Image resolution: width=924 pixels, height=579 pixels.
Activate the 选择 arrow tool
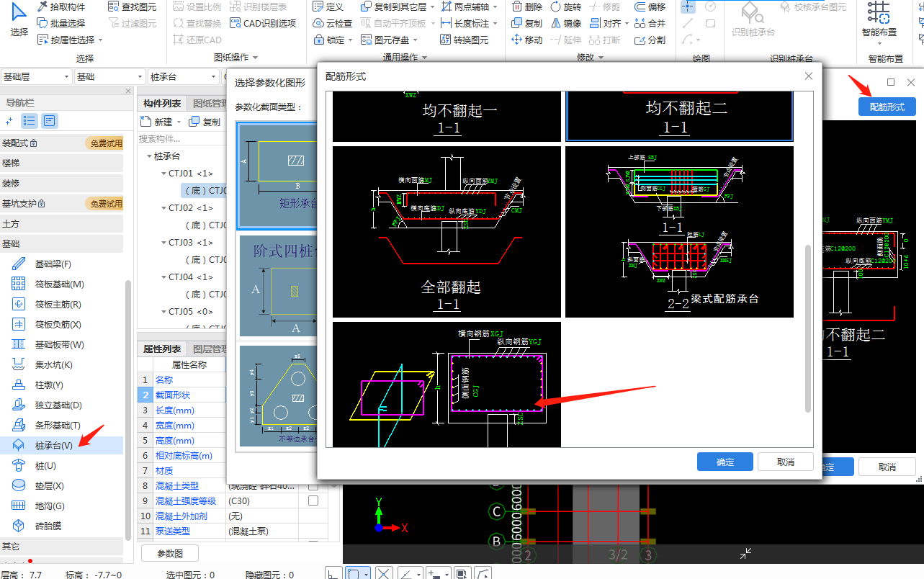click(19, 20)
